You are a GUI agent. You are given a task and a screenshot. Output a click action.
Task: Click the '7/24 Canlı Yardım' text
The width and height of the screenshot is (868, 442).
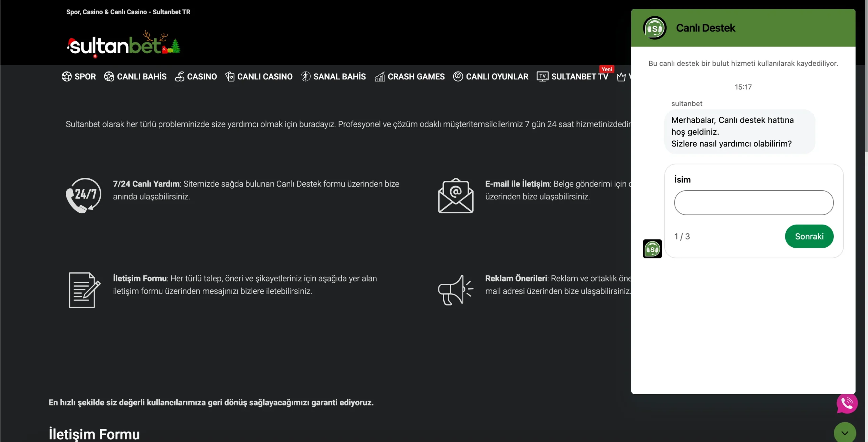[x=146, y=184]
